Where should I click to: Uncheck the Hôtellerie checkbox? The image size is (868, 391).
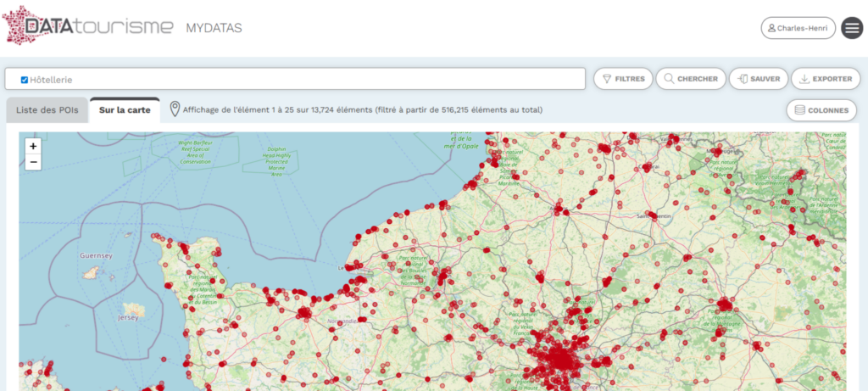25,80
